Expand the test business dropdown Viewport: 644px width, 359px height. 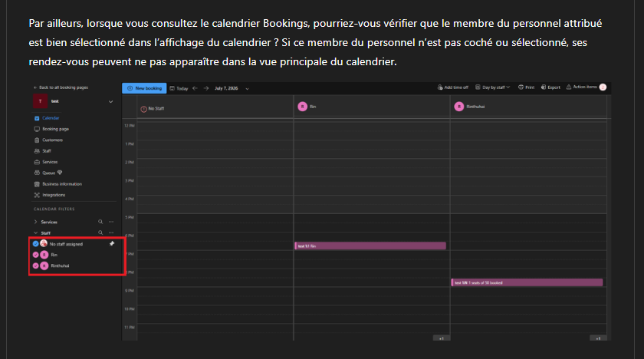click(x=110, y=101)
